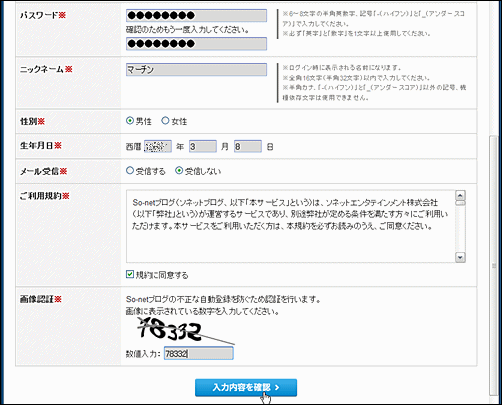The height and width of the screenshot is (405, 502).
Task: Click the birth day field
Action: pos(248,146)
